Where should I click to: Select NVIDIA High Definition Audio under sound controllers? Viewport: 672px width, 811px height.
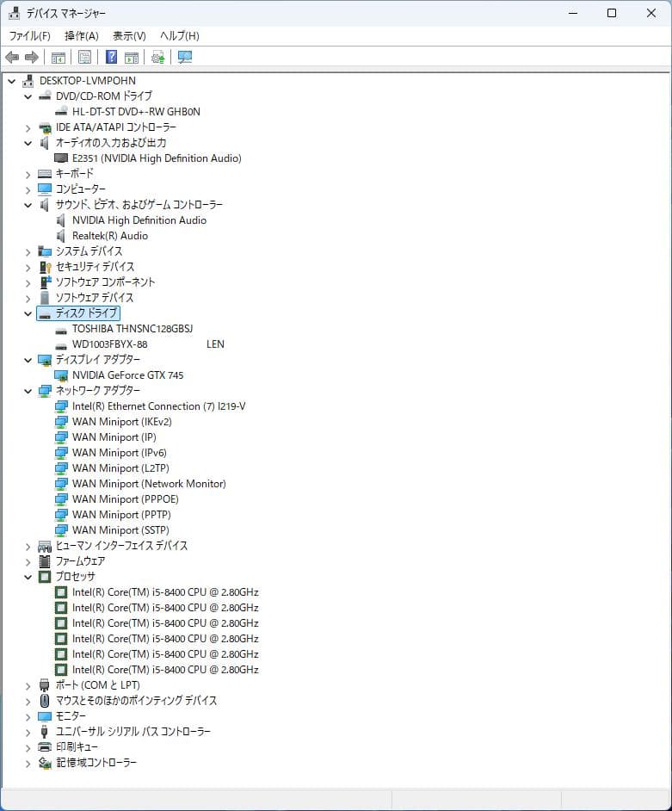pyautogui.click(x=139, y=220)
